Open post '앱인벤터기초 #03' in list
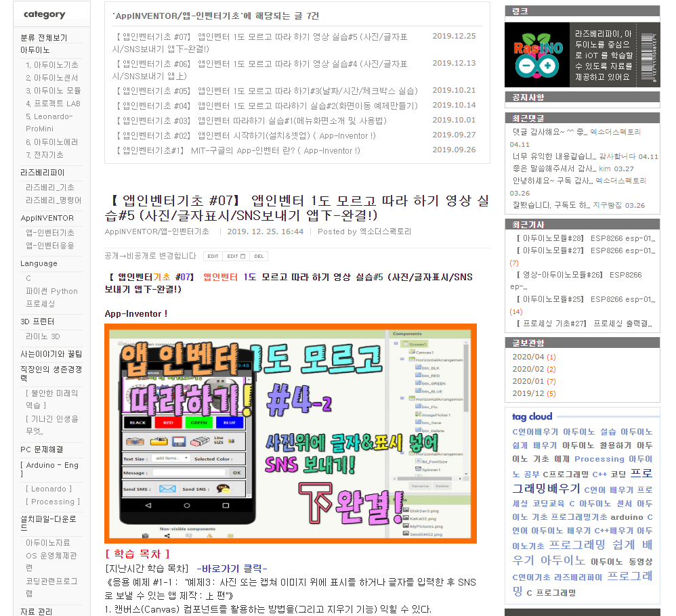The width and height of the screenshot is (676, 616). (x=250, y=120)
